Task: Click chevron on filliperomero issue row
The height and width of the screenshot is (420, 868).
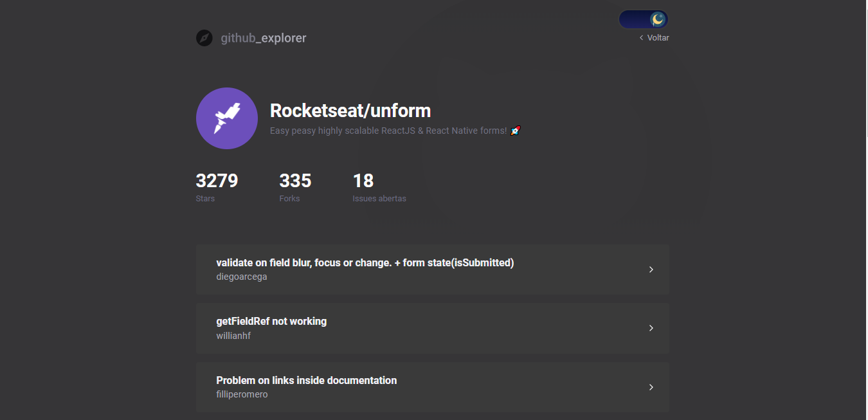Action: [651, 387]
